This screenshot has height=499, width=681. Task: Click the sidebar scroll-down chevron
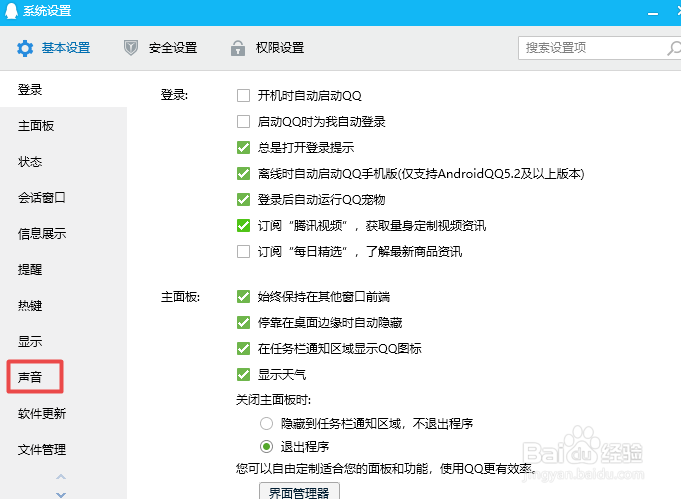coord(61,494)
